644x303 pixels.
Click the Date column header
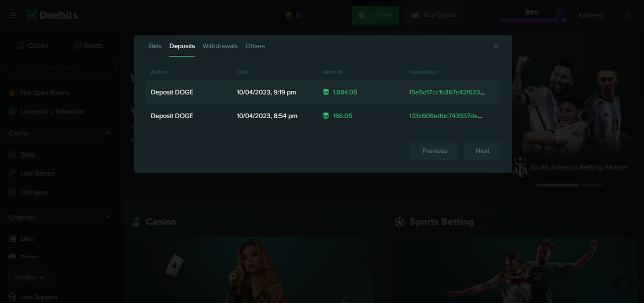(x=243, y=72)
